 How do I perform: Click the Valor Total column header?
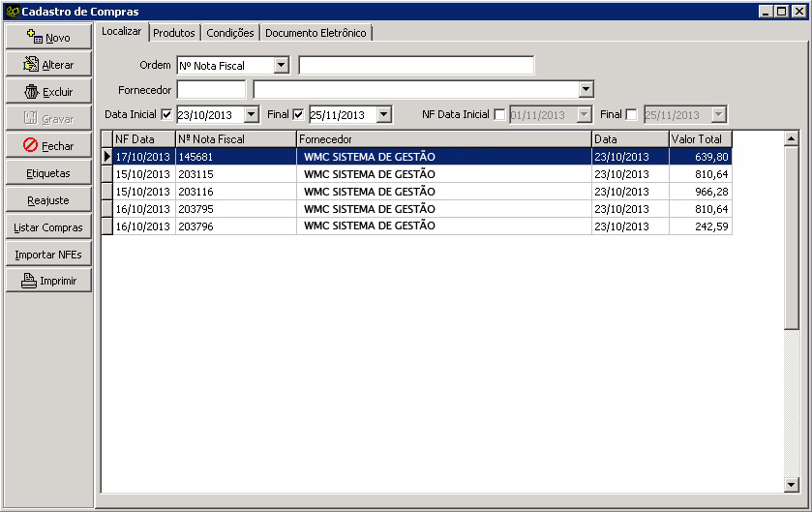pos(700,139)
